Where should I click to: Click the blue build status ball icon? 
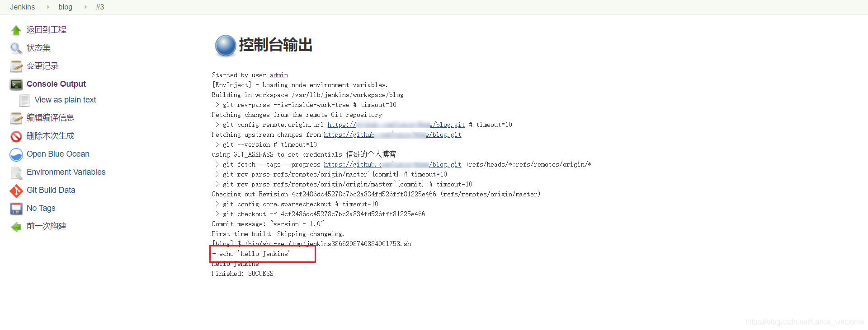225,46
